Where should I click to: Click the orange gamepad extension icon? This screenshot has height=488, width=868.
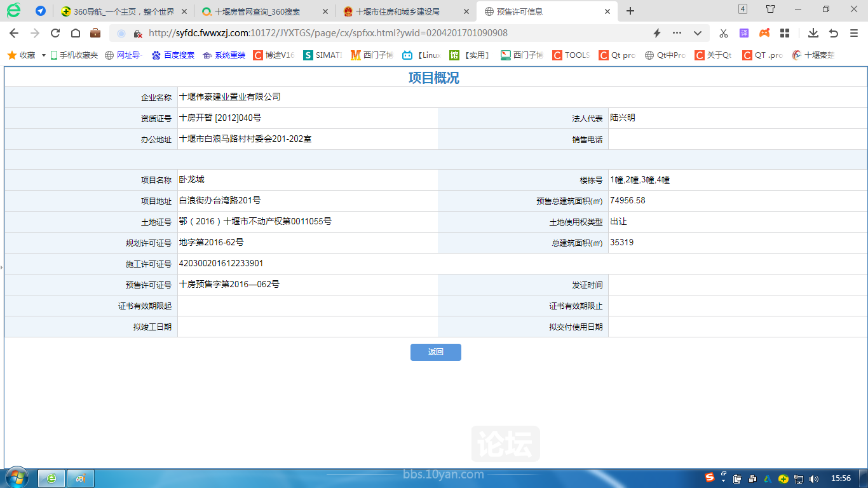(x=764, y=33)
